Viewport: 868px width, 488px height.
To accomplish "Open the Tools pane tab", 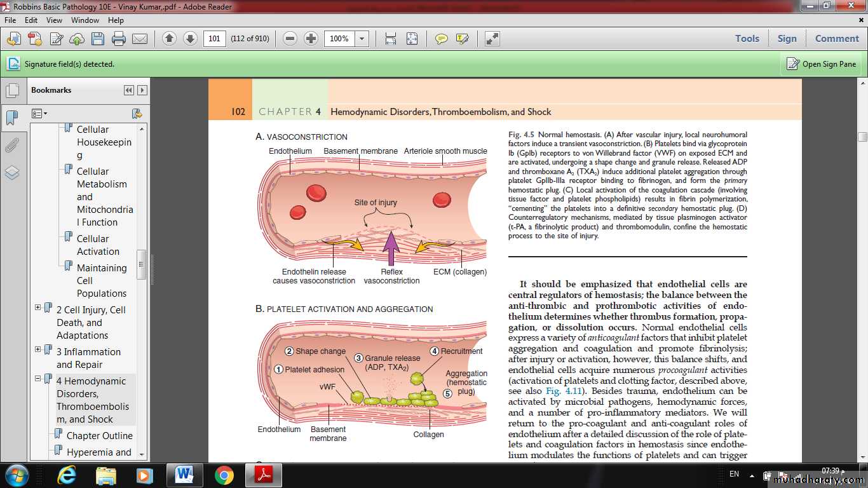I will [747, 39].
